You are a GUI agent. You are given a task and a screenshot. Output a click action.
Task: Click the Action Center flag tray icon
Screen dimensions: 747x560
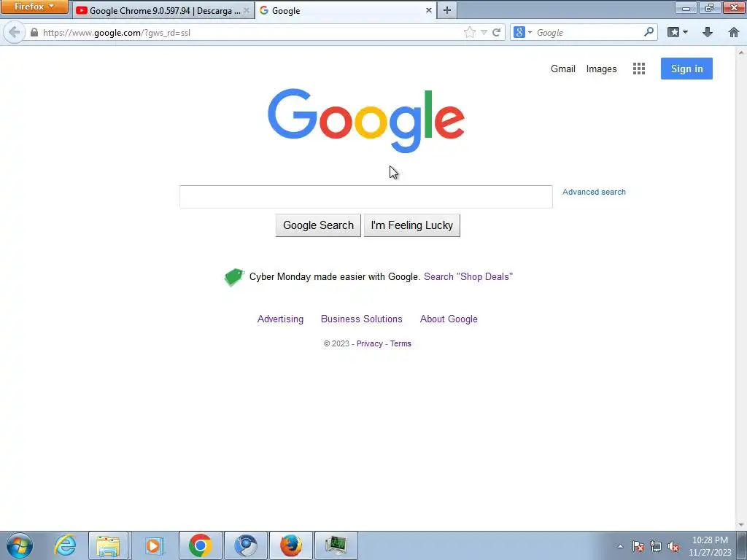click(638, 547)
